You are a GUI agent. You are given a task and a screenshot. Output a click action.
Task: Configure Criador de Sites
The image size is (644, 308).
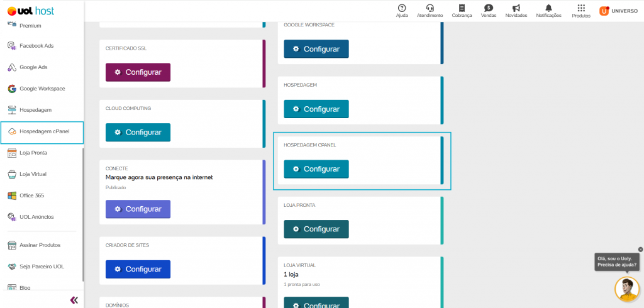pos(138,270)
